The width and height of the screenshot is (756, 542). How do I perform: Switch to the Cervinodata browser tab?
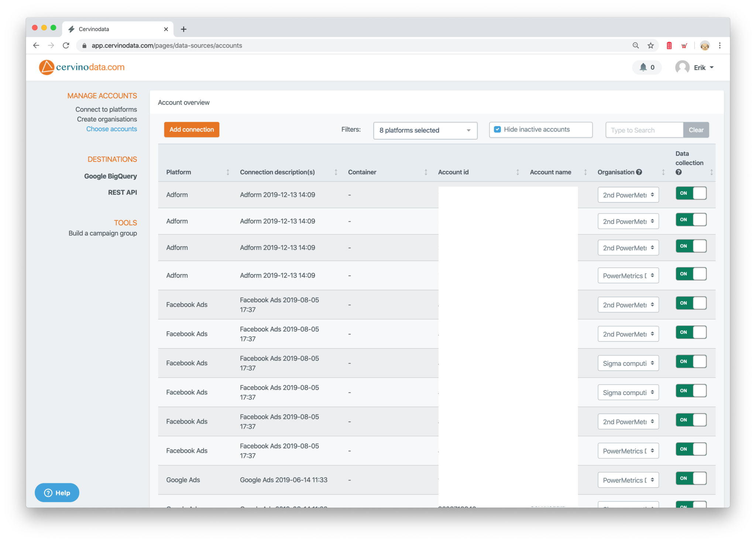[93, 29]
